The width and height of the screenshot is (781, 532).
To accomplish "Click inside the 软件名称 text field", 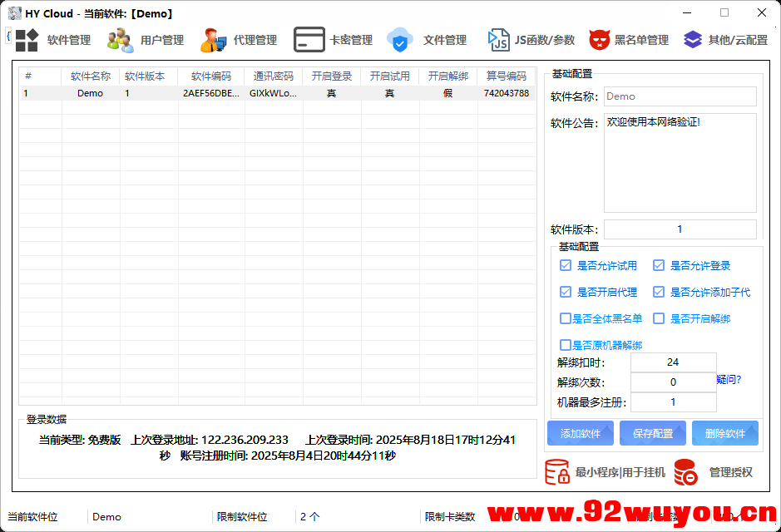I will coord(680,96).
